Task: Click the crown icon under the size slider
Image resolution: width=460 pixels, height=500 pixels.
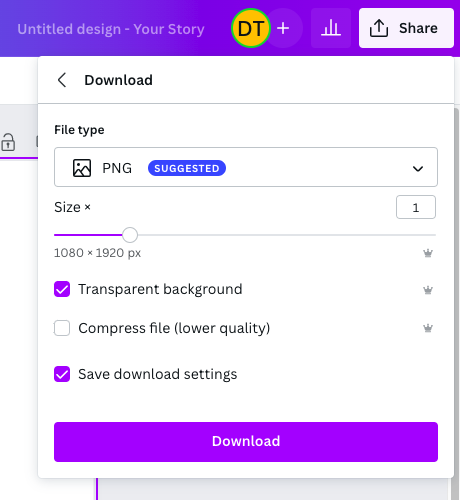Action: (428, 253)
